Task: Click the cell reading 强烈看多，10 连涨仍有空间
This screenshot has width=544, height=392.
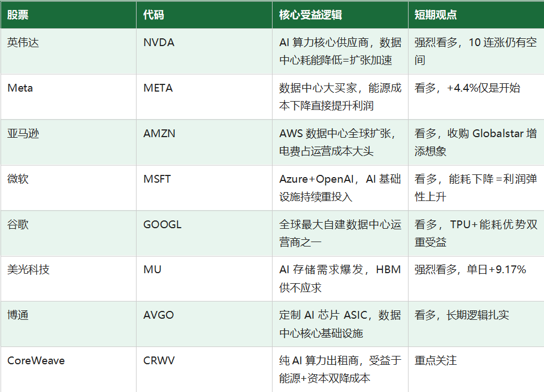Action: pyautogui.click(x=476, y=51)
